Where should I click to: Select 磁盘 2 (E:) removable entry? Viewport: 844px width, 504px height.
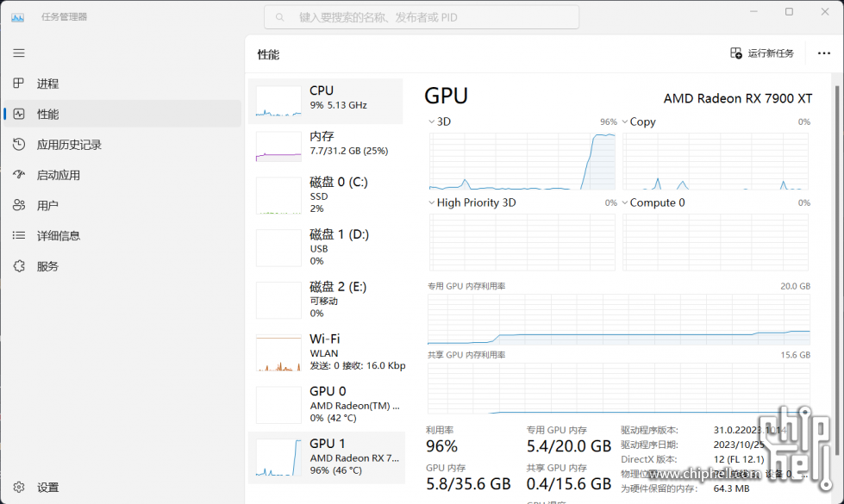[326, 299]
